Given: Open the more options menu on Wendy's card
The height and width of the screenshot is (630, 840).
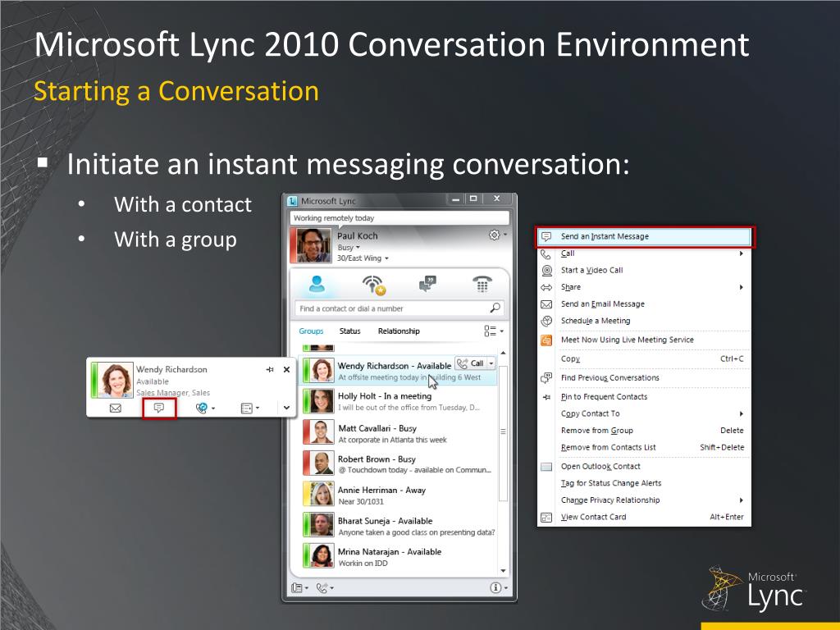Looking at the screenshot, I should pos(249,409).
